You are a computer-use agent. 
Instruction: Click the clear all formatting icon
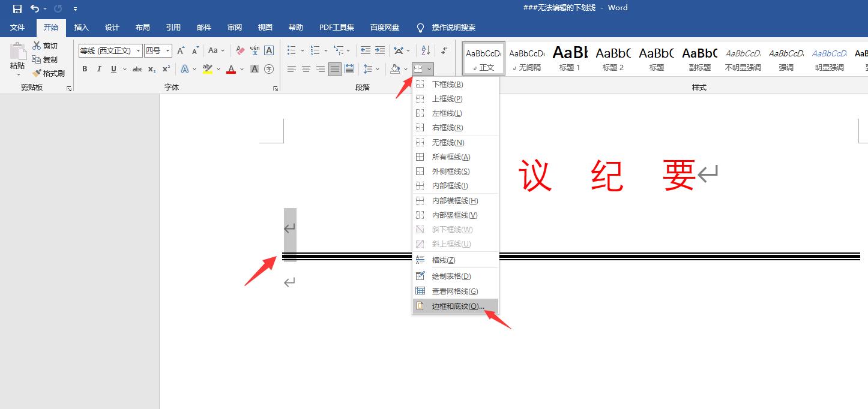pos(240,50)
